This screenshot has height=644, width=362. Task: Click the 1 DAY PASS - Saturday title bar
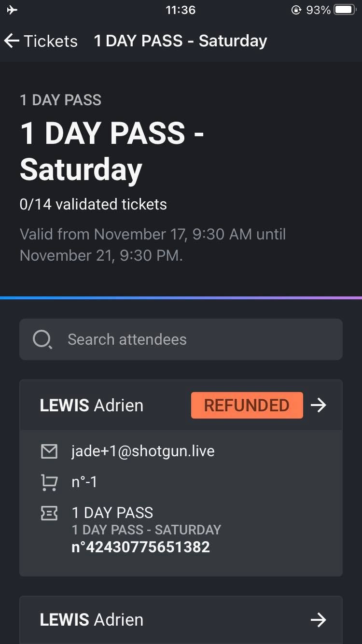[181, 41]
